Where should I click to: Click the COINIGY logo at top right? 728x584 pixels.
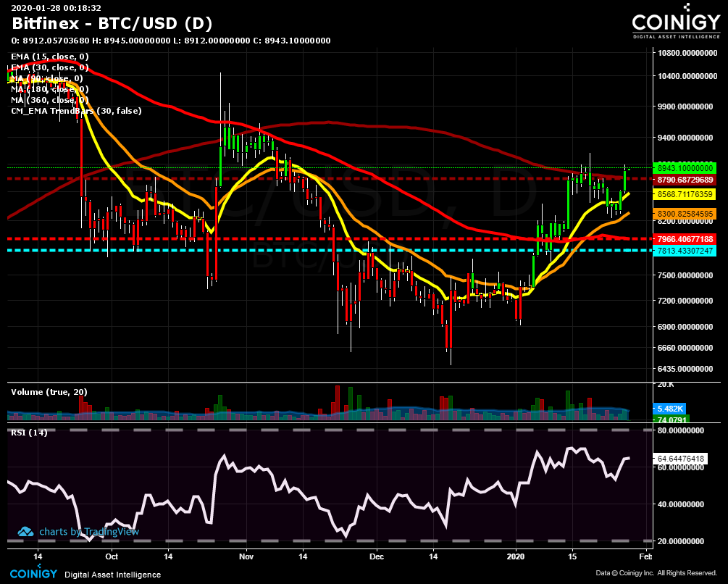676,21
